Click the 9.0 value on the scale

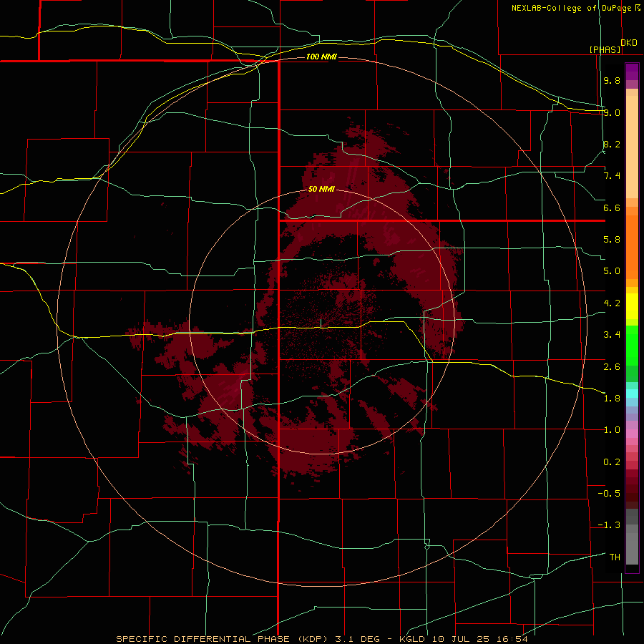pyautogui.click(x=612, y=112)
